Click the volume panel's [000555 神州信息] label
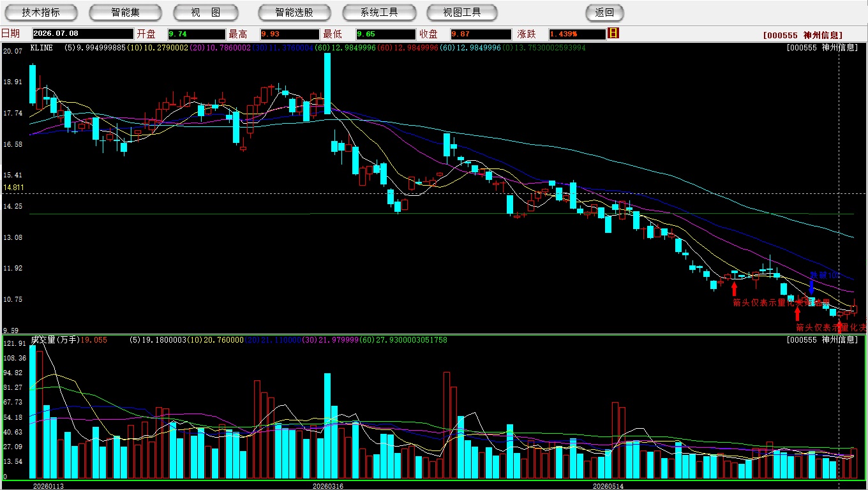Viewport: 868px width, 490px height. [822, 340]
